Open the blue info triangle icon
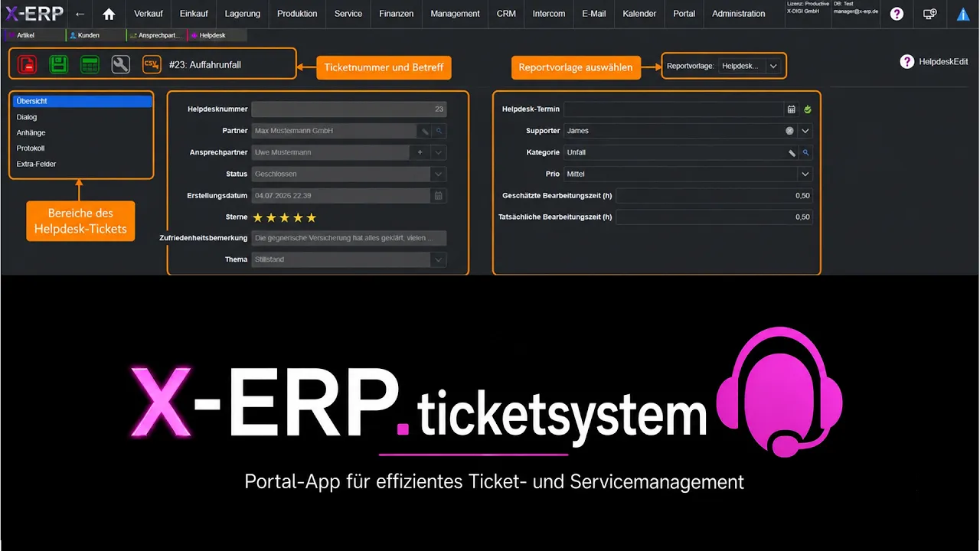The height and width of the screenshot is (551, 980). pyautogui.click(x=963, y=14)
